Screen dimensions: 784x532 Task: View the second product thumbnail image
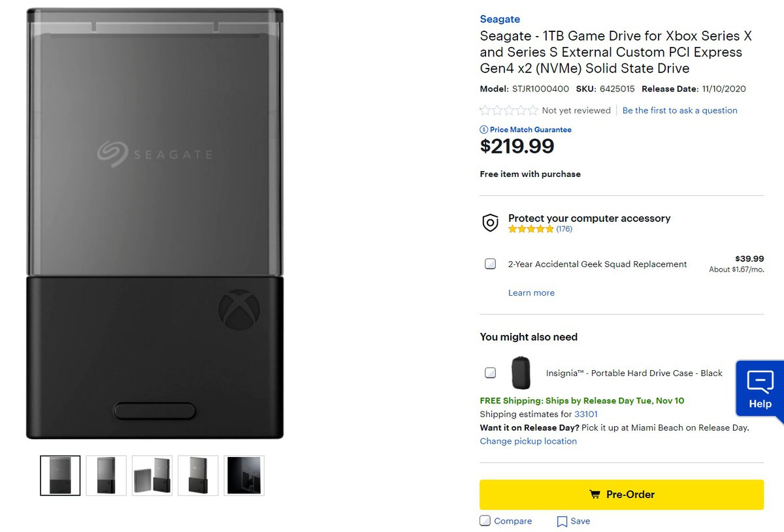pos(106,475)
